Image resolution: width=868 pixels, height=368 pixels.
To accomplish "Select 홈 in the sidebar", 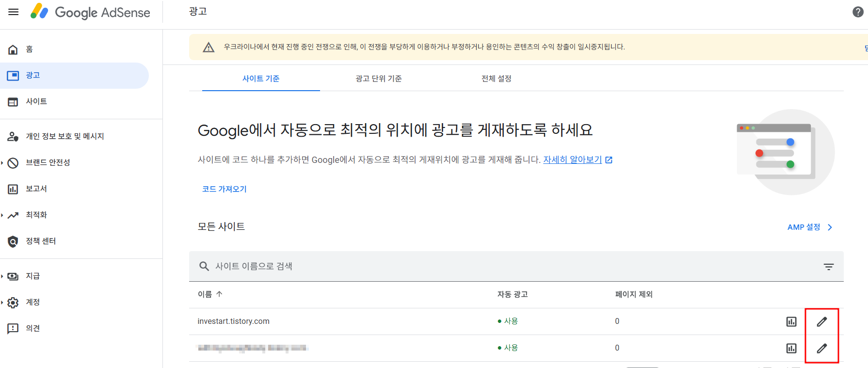I will coord(74,49).
